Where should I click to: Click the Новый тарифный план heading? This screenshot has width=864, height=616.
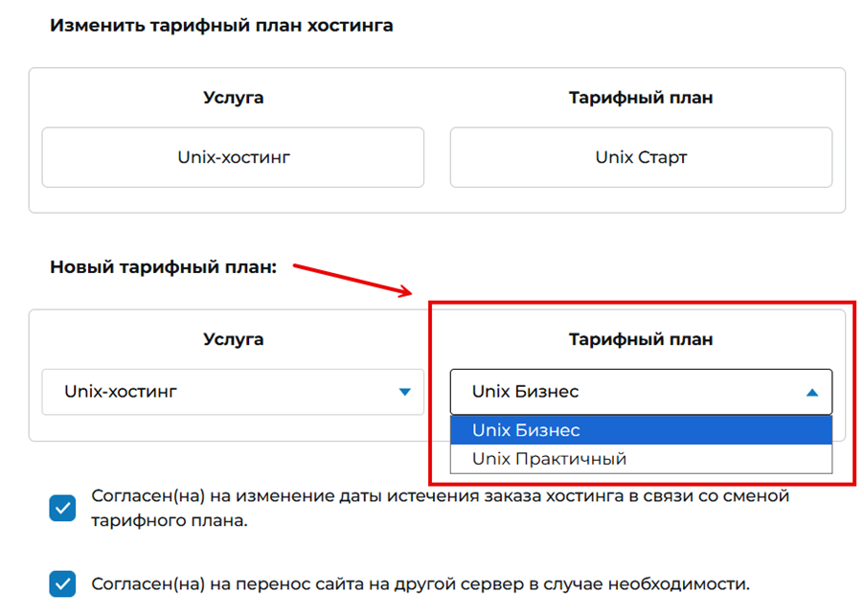point(163,267)
